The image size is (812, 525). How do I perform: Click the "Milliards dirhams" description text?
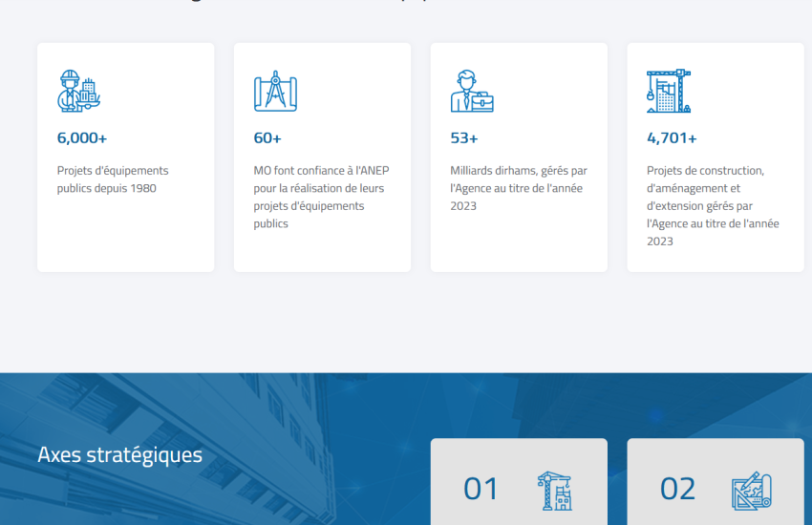point(518,188)
